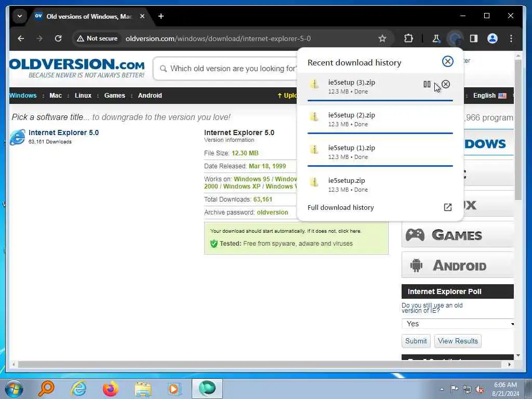Screen dimensions: 532x399
Task: Click the Not secure site warning
Action: click(97, 38)
